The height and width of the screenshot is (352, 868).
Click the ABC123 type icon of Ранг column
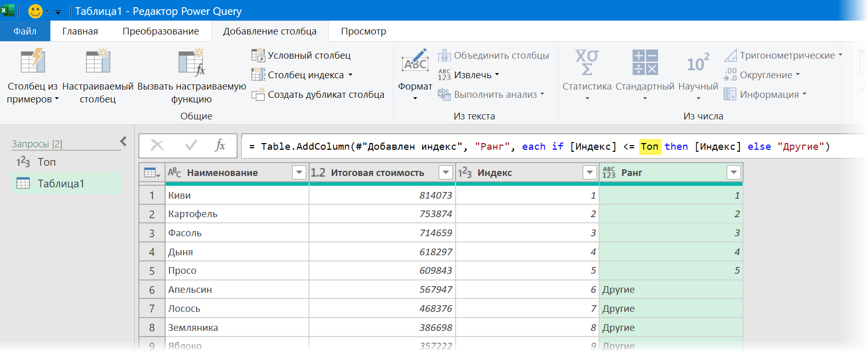tap(609, 172)
